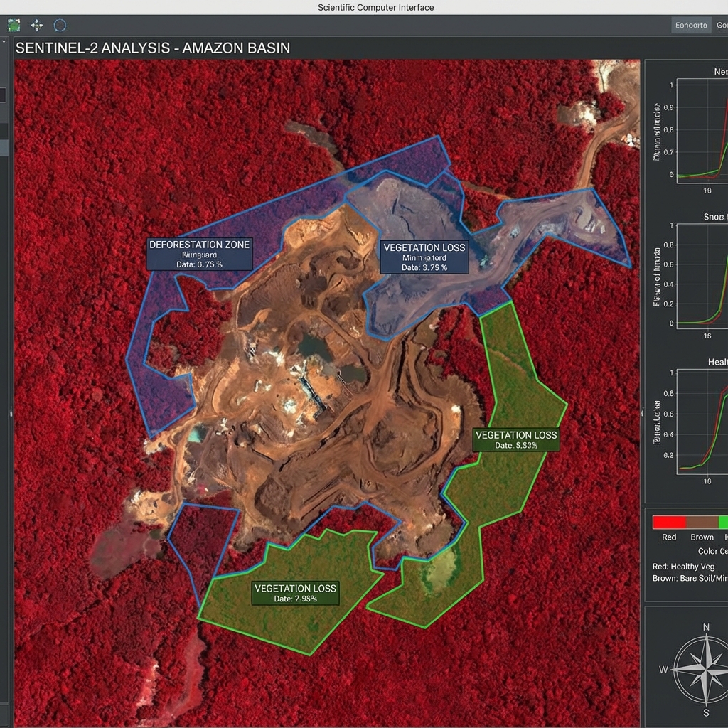Click the N north marker on compass

coord(706,627)
